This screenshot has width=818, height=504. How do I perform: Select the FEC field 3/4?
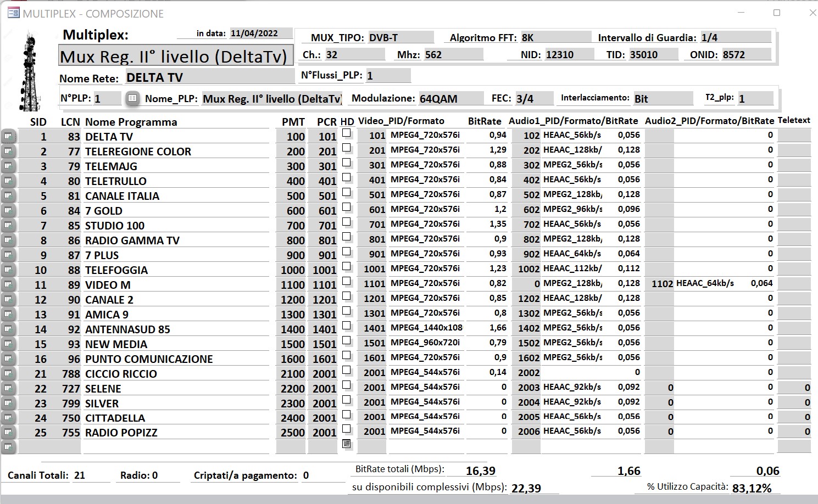[x=533, y=98]
